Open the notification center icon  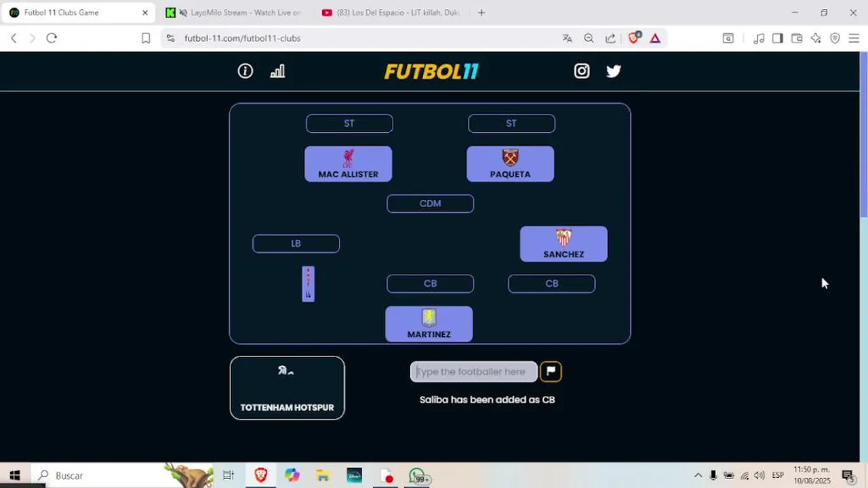(x=848, y=475)
